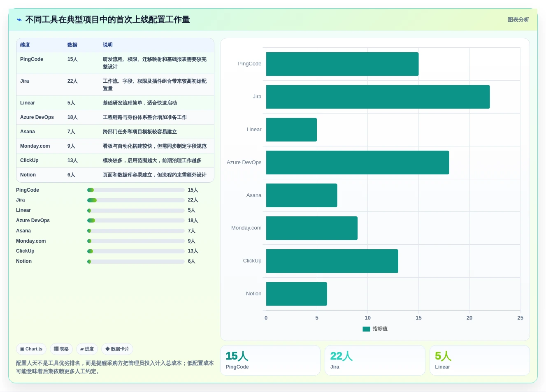The image size is (546, 392).
Task: Click the PingCode bar in the chart
Action: [342, 64]
